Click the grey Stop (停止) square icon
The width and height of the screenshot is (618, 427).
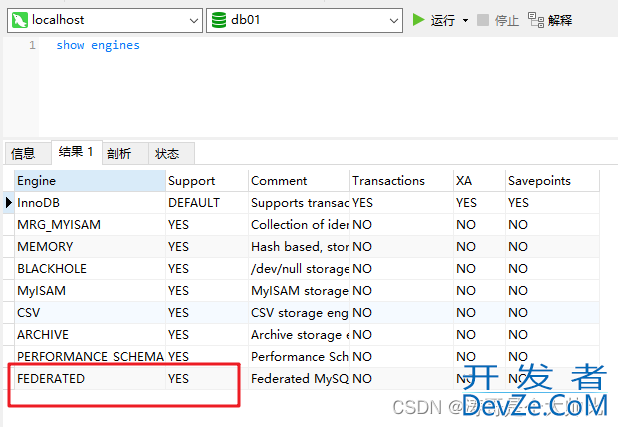coord(483,20)
